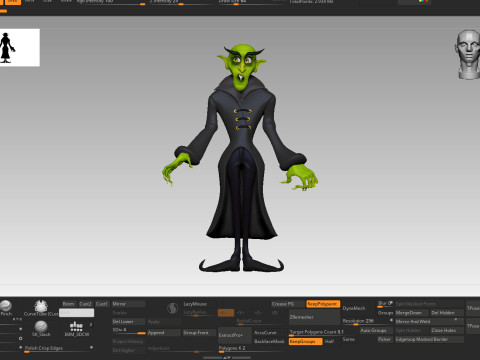Click the Auto Groups button

(x=377, y=330)
